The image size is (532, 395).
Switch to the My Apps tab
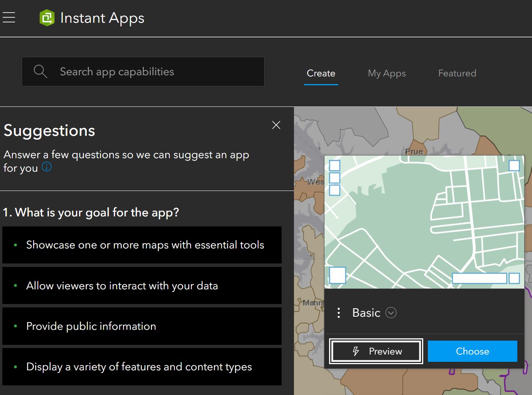[387, 73]
